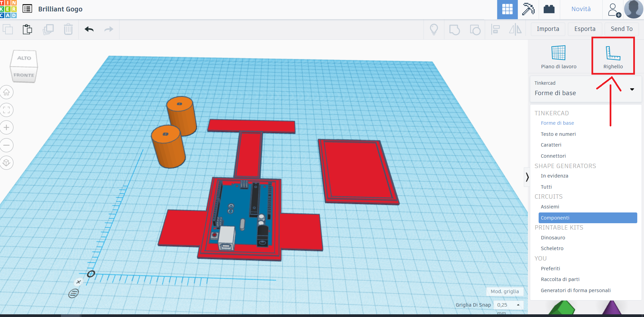Open the Forme di base shapes dropdown

pos(586,89)
